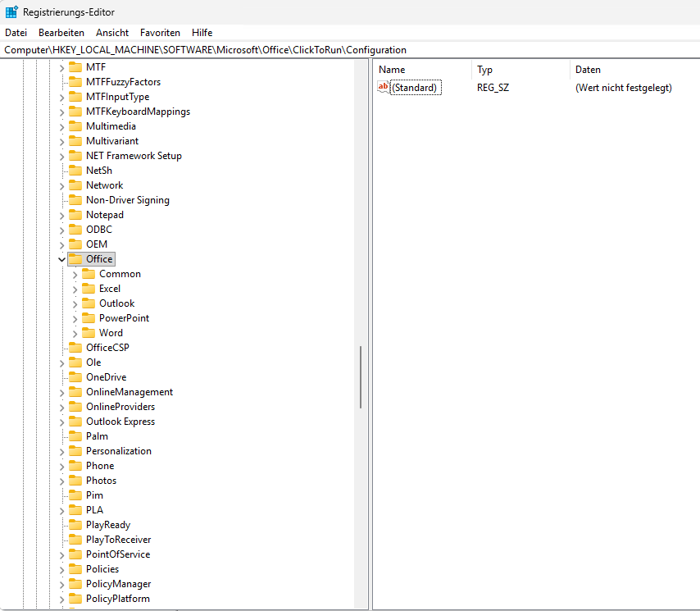Viewport: 700px width, 611px height.
Task: Select the MTFInputType key
Action: pos(117,97)
